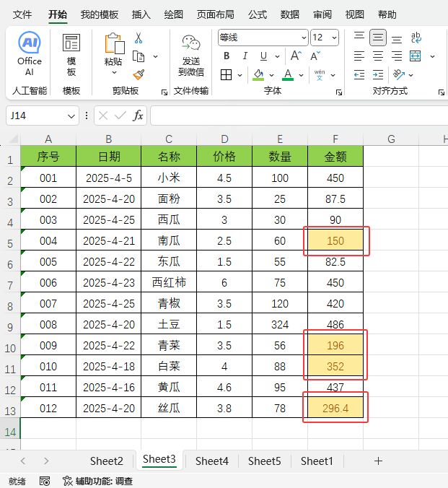Viewport: 448px width, 488px height.
Task: Add a new sheet with plus button
Action: [x=378, y=461]
